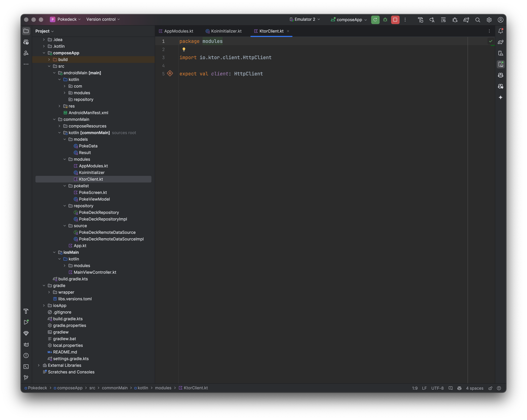Viewport: 527px width, 420px height.
Task: Switch to the AppModules.kt tab
Action: tap(178, 31)
